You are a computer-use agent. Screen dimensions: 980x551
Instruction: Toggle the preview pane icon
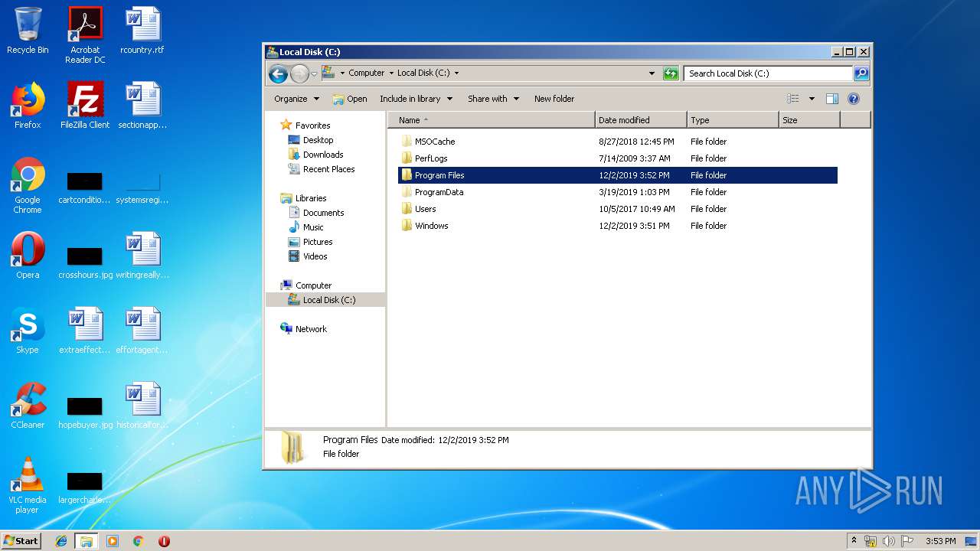tap(832, 99)
